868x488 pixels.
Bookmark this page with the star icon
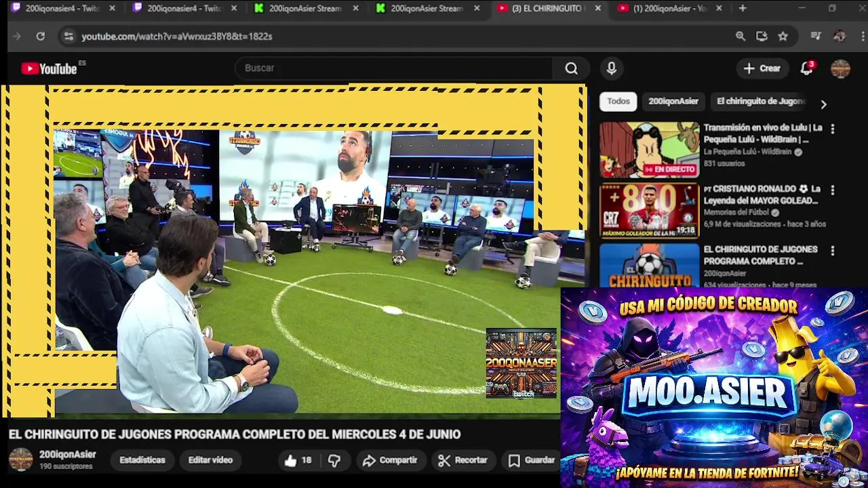[x=783, y=37]
